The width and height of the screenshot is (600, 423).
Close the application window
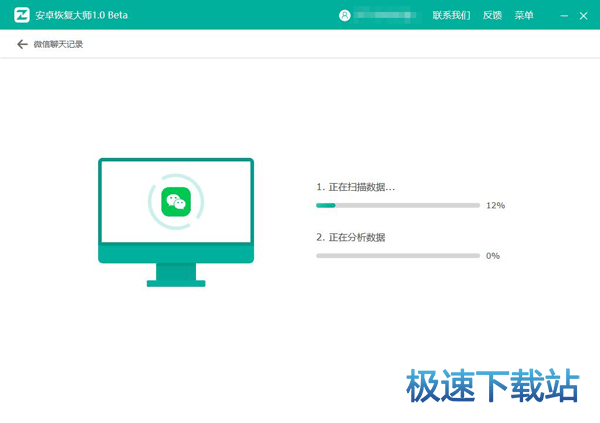tap(583, 16)
